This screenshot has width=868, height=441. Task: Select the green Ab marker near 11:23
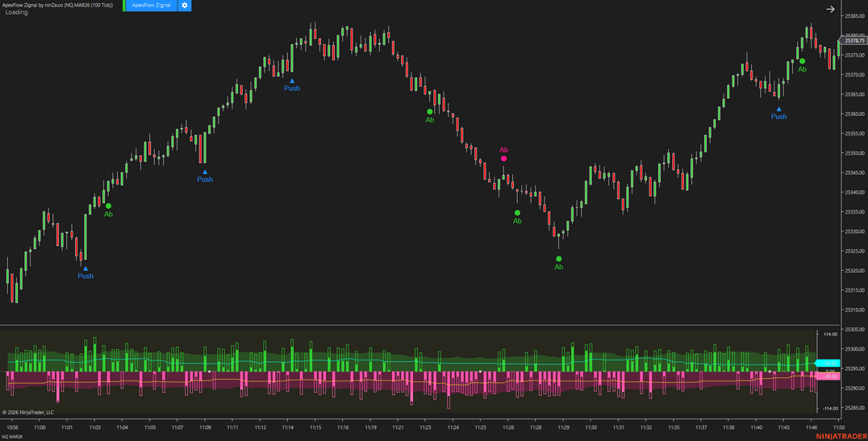pos(430,112)
